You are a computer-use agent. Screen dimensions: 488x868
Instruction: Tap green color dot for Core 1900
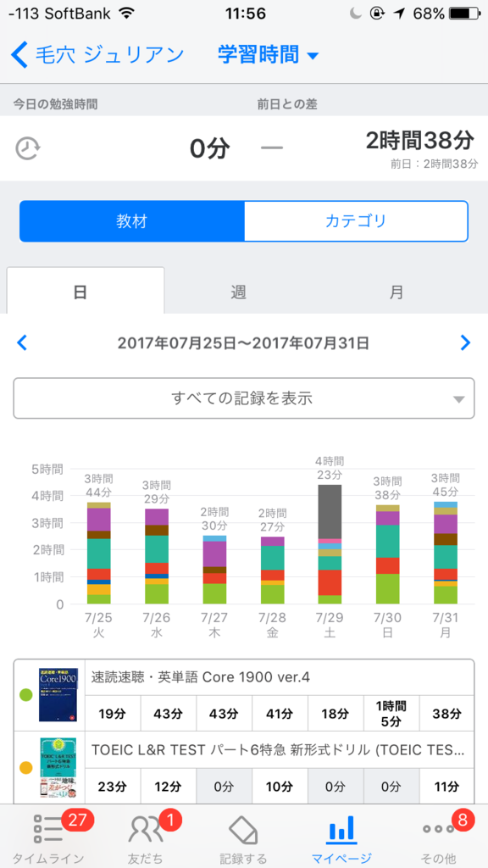[x=25, y=694]
